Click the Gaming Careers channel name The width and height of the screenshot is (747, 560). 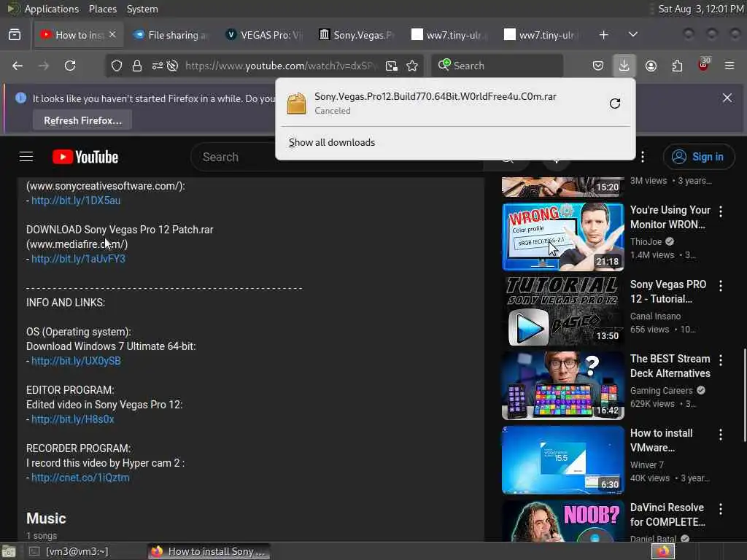pyautogui.click(x=661, y=391)
